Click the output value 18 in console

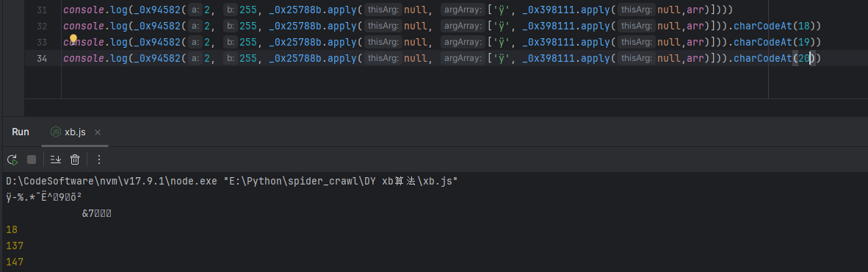click(x=12, y=229)
